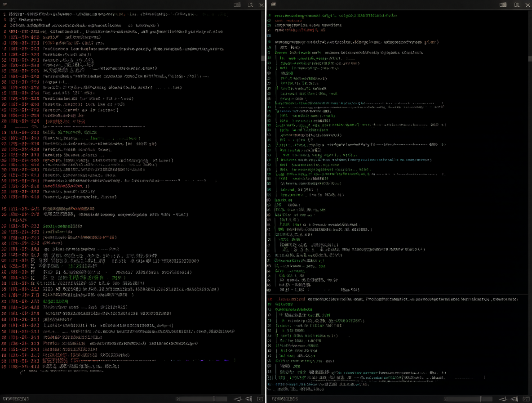This screenshot has width=532, height=403.
Task: Click the left window's title bar app icon
Action: 5,4
